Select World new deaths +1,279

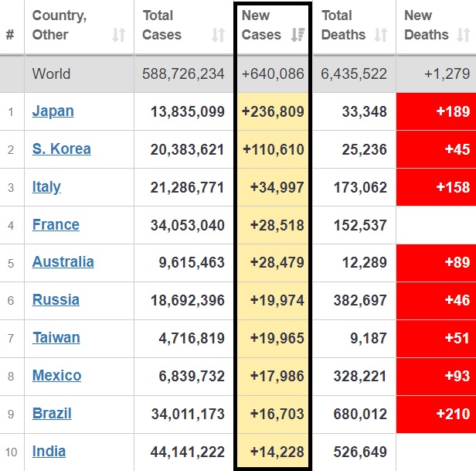click(x=447, y=73)
